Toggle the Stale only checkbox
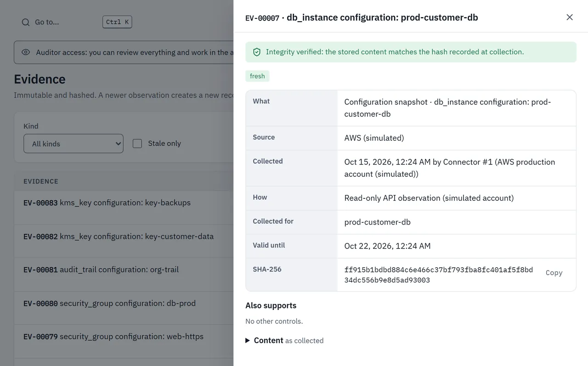The width and height of the screenshot is (588, 366). tap(137, 144)
